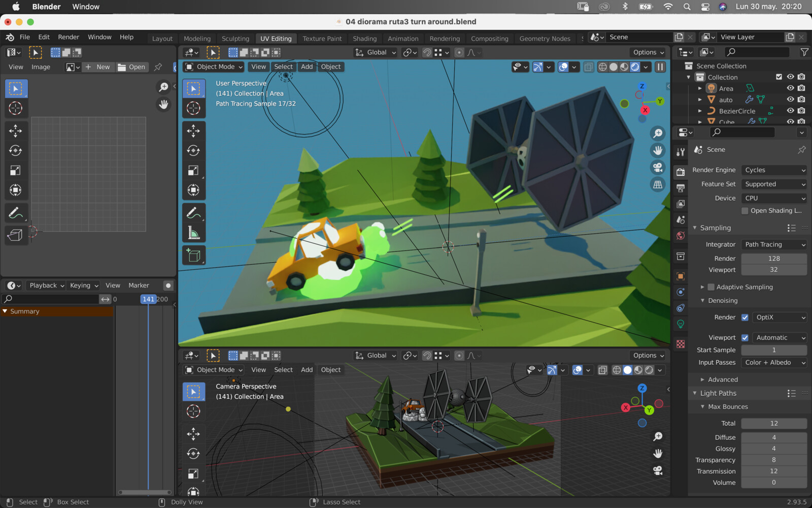Open the OptiX denoiser dropdown
This screenshot has height=508, width=812.
click(780, 317)
